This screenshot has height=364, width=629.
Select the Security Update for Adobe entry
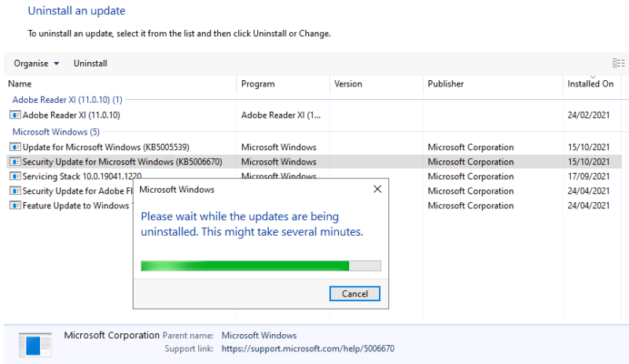77,191
